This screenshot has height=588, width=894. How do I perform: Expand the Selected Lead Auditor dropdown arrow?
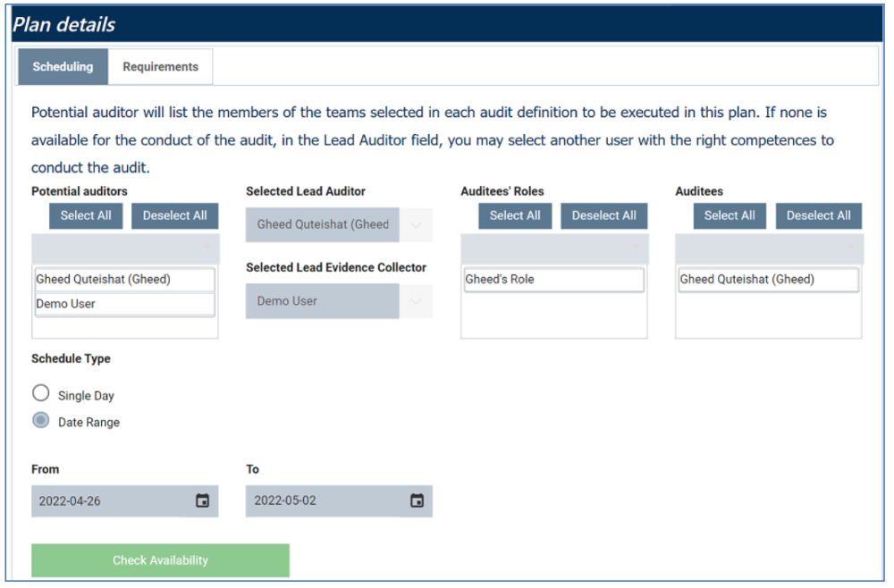click(416, 225)
